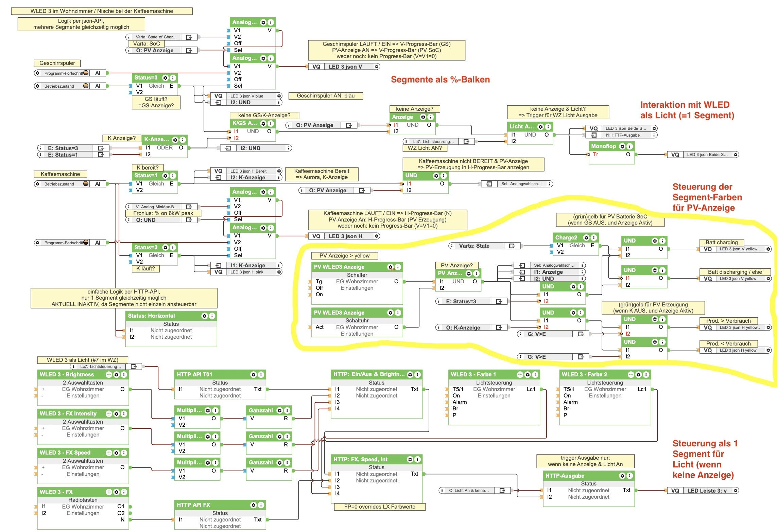
Task: Select the LED 3 json H pink output
Action: coord(246,272)
